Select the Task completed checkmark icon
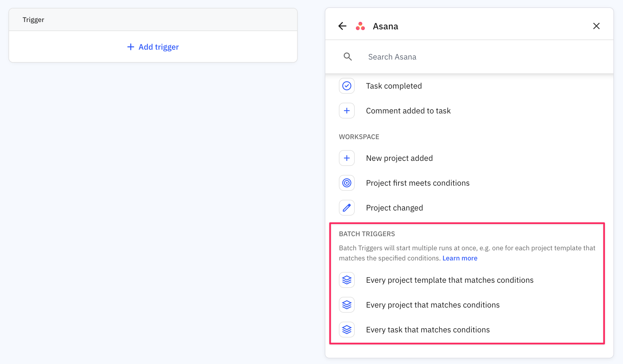The height and width of the screenshot is (364, 623). (347, 85)
